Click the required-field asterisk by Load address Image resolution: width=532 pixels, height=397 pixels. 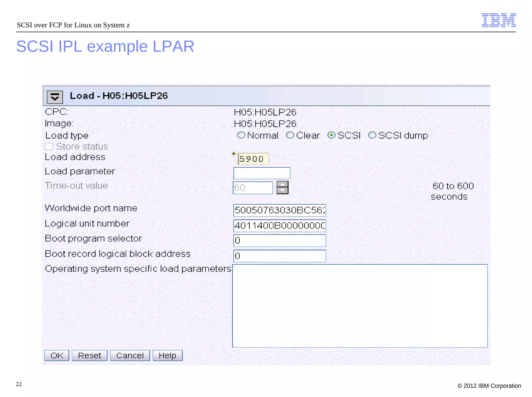tap(234, 154)
